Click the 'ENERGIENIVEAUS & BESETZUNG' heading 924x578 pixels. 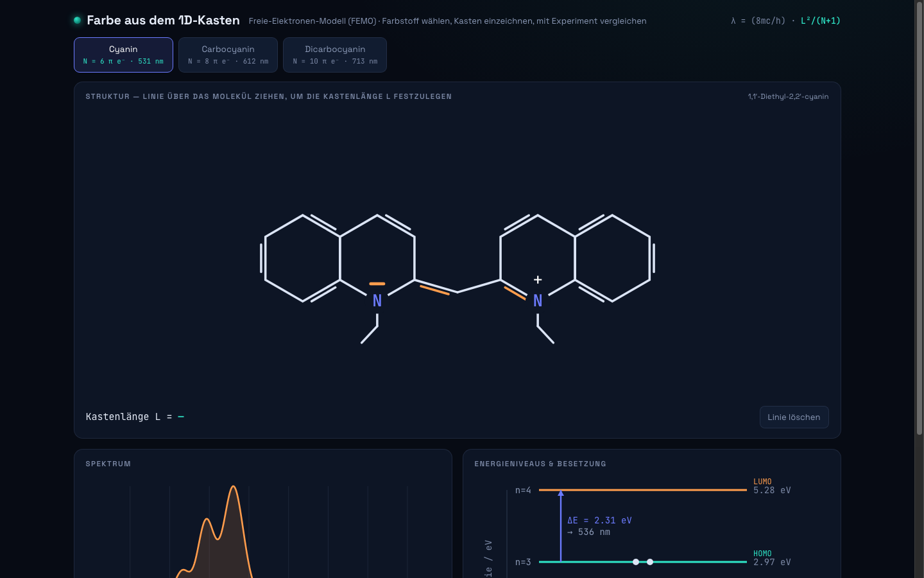click(540, 464)
